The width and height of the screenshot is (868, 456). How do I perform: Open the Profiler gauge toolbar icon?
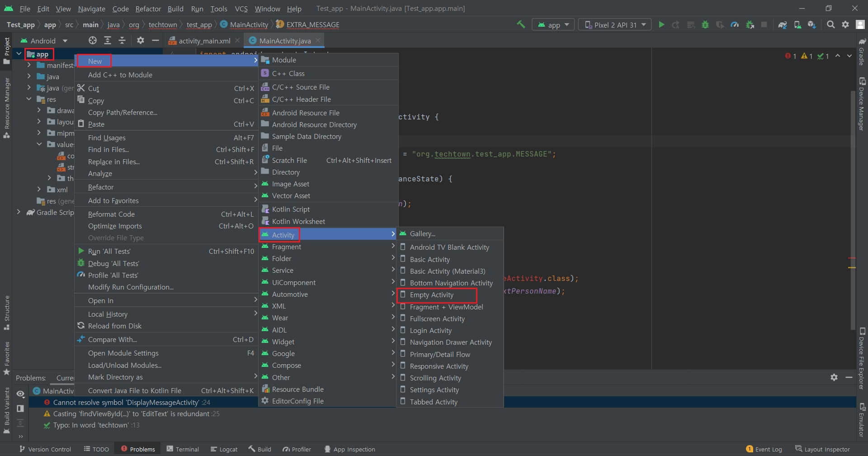pos(735,25)
